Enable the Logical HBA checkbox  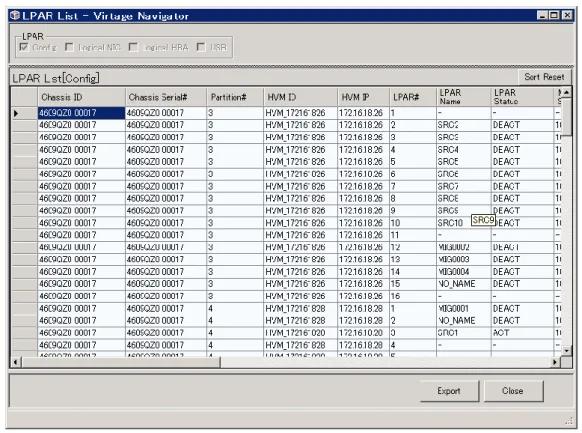tap(133, 47)
